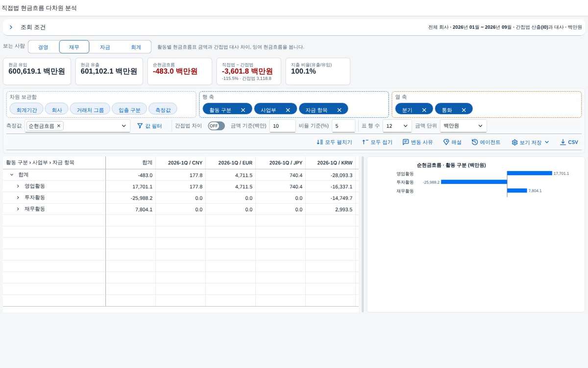Select the 재무 viewer tab
The height and width of the screenshot is (368, 588).
[x=74, y=47]
